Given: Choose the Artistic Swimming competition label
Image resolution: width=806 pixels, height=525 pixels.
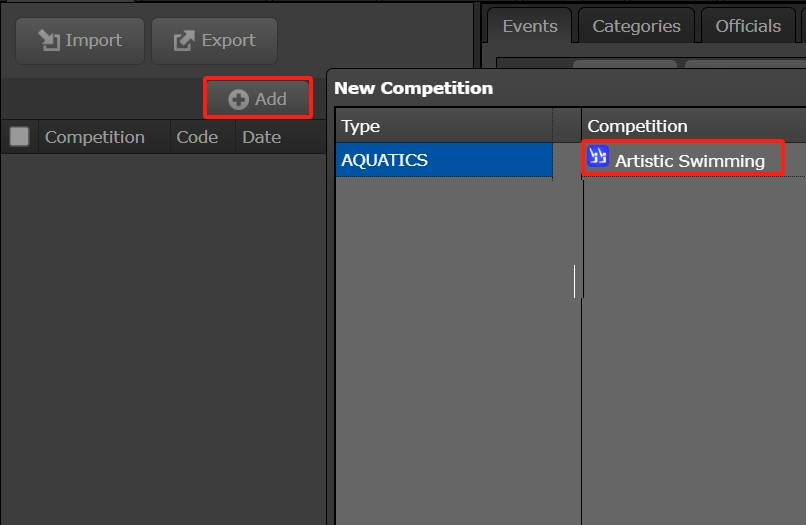Looking at the screenshot, I should point(690,161).
